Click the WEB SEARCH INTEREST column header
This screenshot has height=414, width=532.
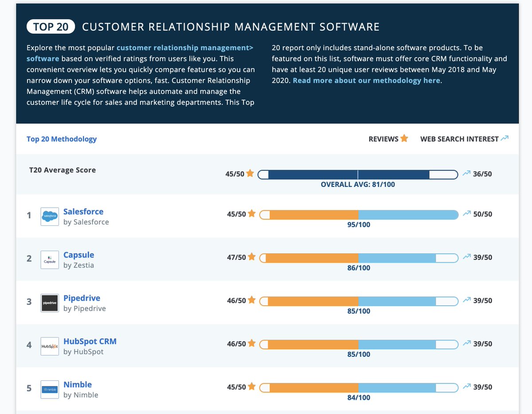pyautogui.click(x=464, y=139)
